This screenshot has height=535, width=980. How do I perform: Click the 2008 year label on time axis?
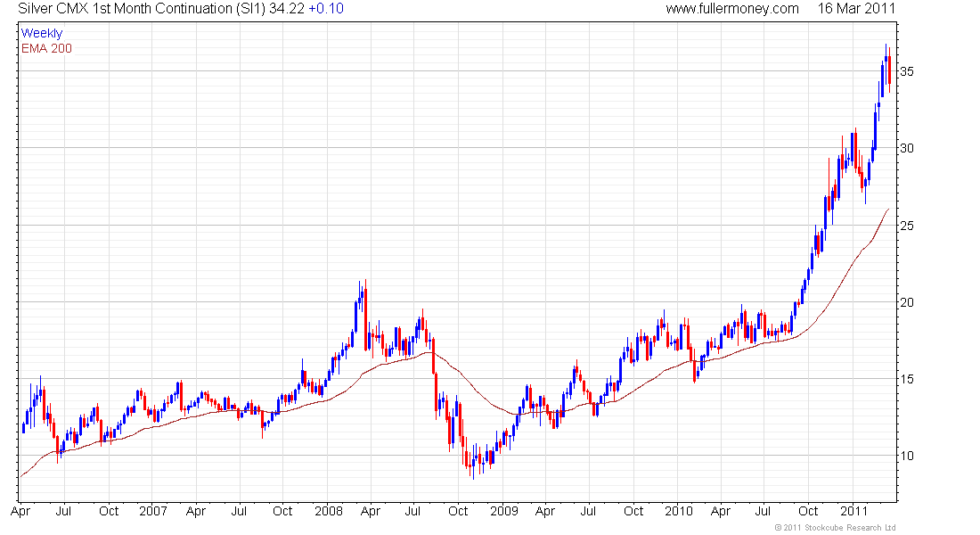coord(329,511)
